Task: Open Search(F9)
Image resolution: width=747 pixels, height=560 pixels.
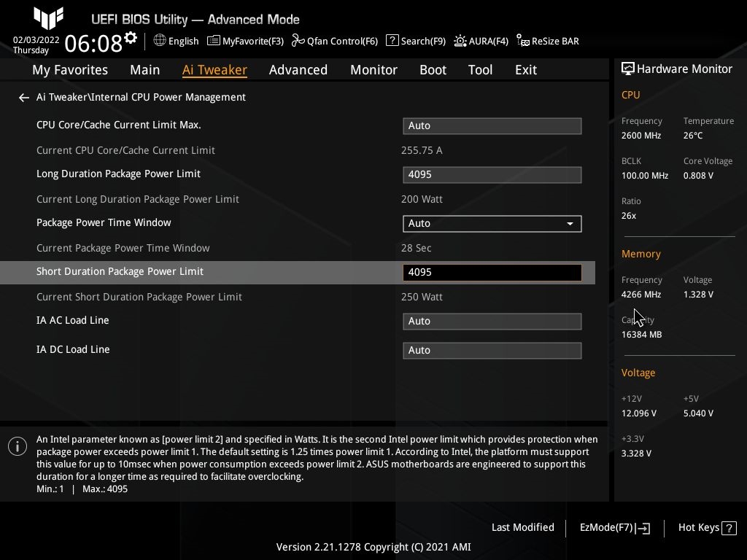Action: 416,41
